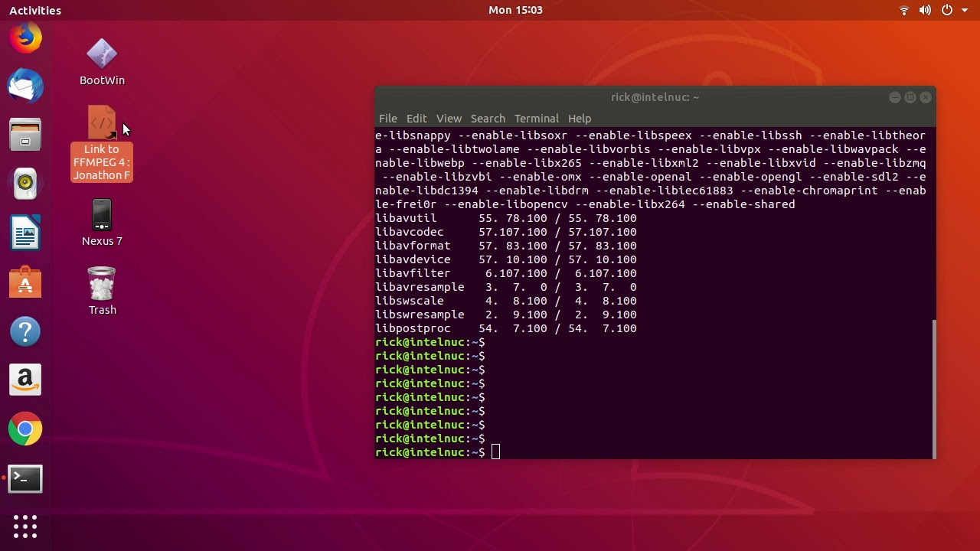Screen dimensions: 980x551
Task: Open the Terminal Help menu
Action: pos(580,119)
